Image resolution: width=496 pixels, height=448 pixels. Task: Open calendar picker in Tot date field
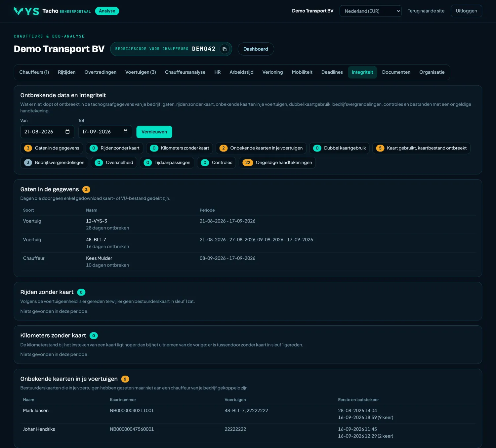coord(126,132)
